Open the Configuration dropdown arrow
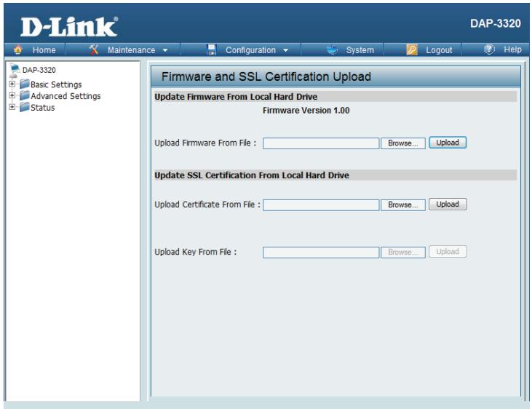532x409 pixels. click(285, 50)
